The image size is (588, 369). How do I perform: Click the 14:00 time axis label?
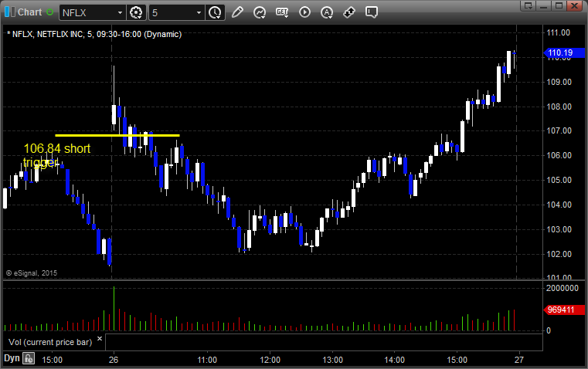click(395, 360)
